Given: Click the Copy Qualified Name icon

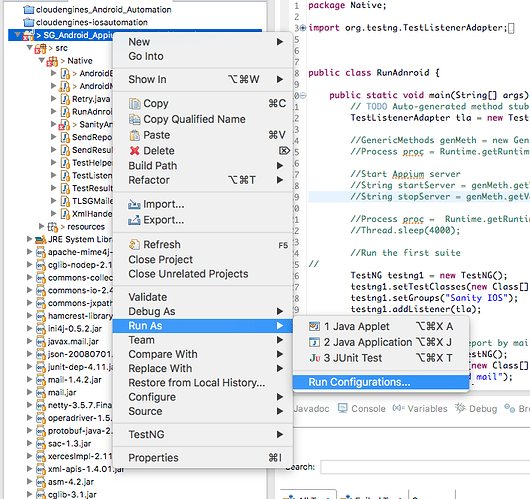Looking at the screenshot, I should coord(135,119).
